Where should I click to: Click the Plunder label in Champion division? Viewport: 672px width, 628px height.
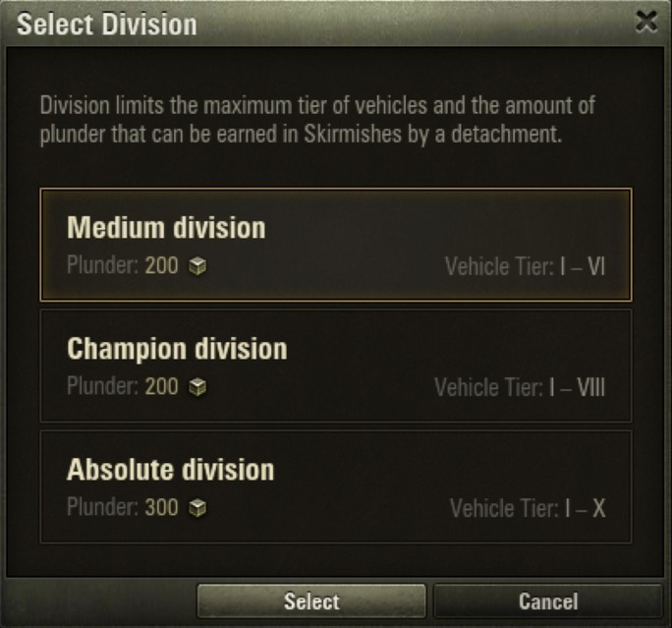102,387
